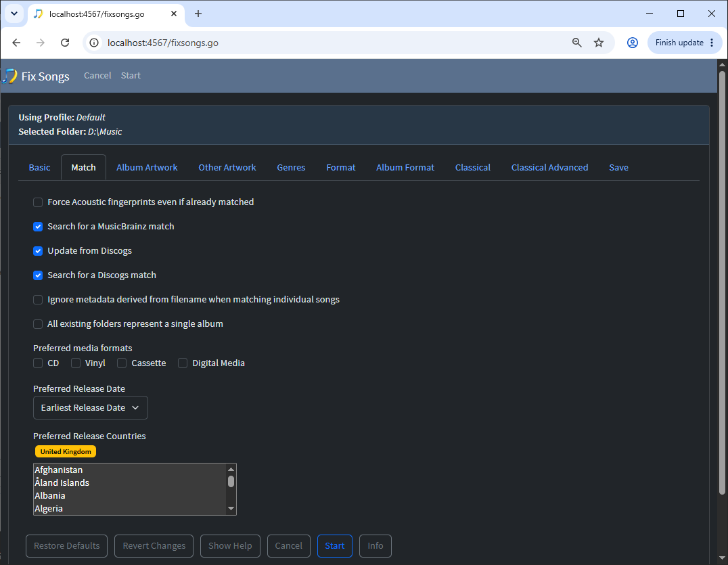Go to the Save tab
Viewport: 728px width, 565px height.
(618, 168)
